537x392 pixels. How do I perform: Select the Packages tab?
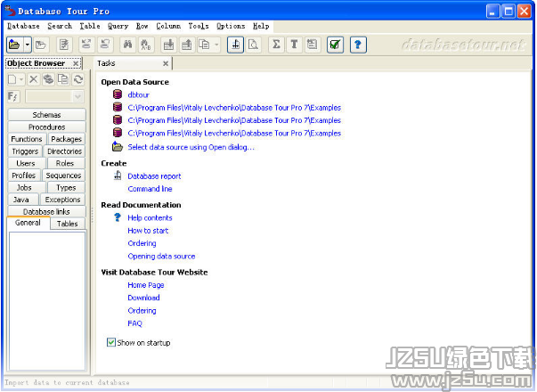tap(66, 139)
